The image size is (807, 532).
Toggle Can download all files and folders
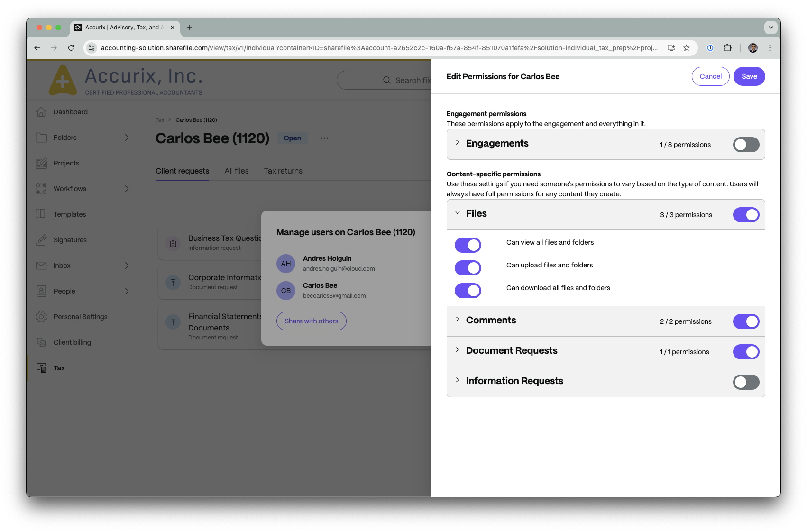(468, 291)
